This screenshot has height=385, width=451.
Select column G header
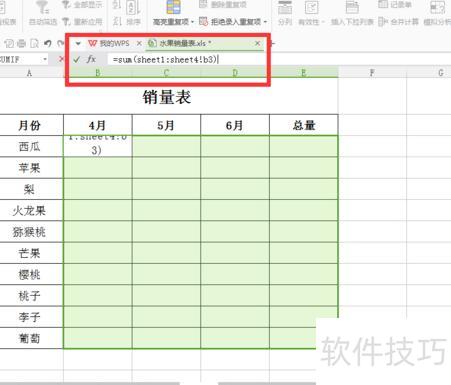point(441,72)
